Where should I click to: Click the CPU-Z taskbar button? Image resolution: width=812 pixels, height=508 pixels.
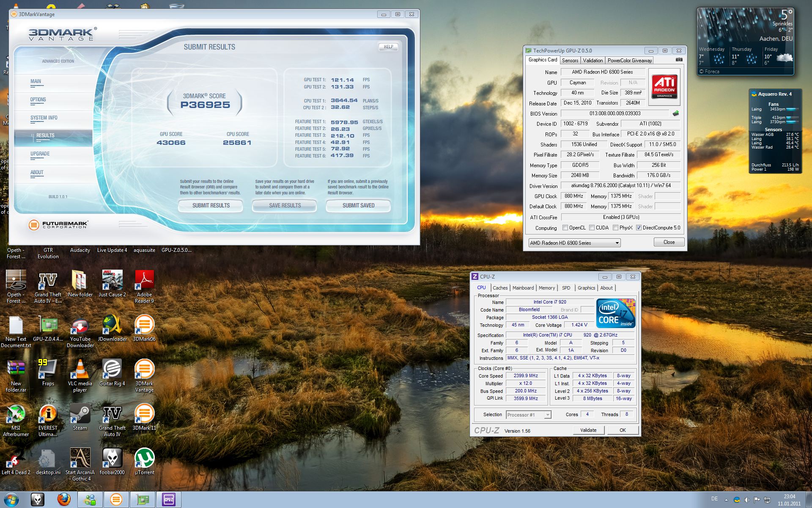tap(169, 500)
